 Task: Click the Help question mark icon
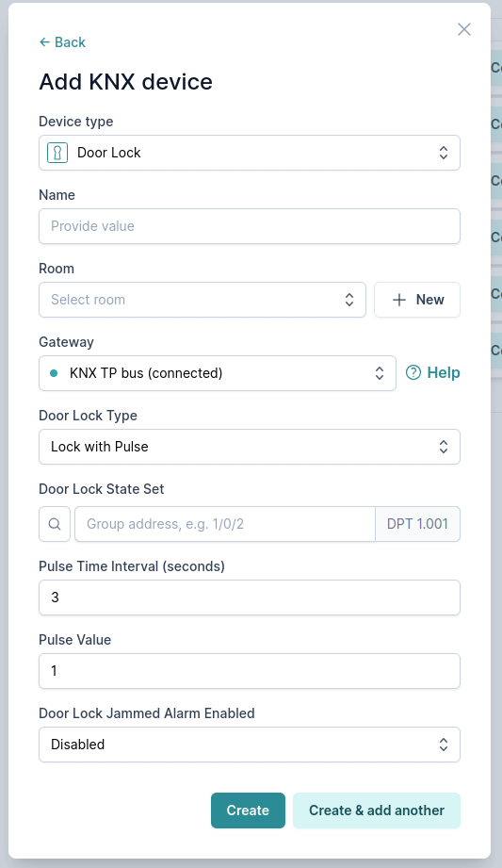click(413, 372)
